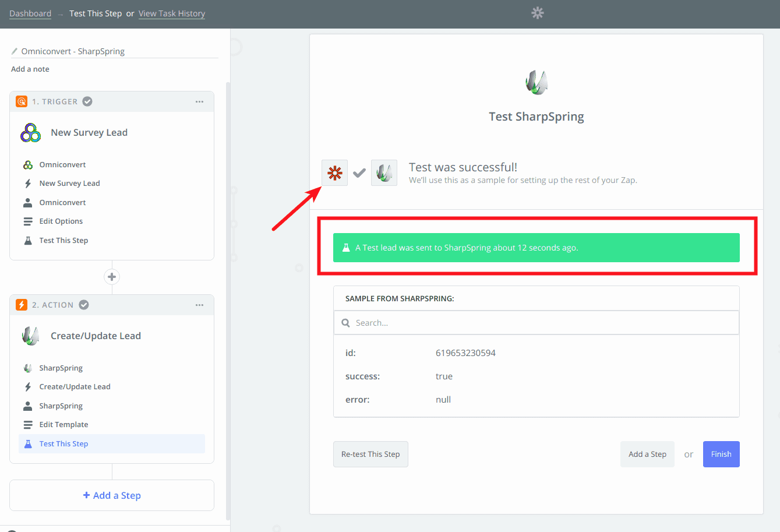The width and height of the screenshot is (780, 532).
Task: Click the completed check badge on 2. ACTION
Action: pos(83,304)
